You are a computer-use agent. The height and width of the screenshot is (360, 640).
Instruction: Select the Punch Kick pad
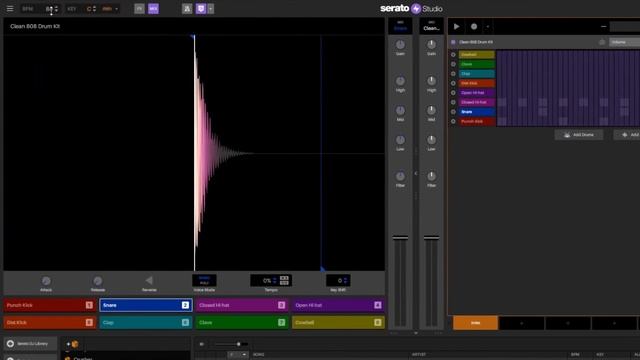49,305
